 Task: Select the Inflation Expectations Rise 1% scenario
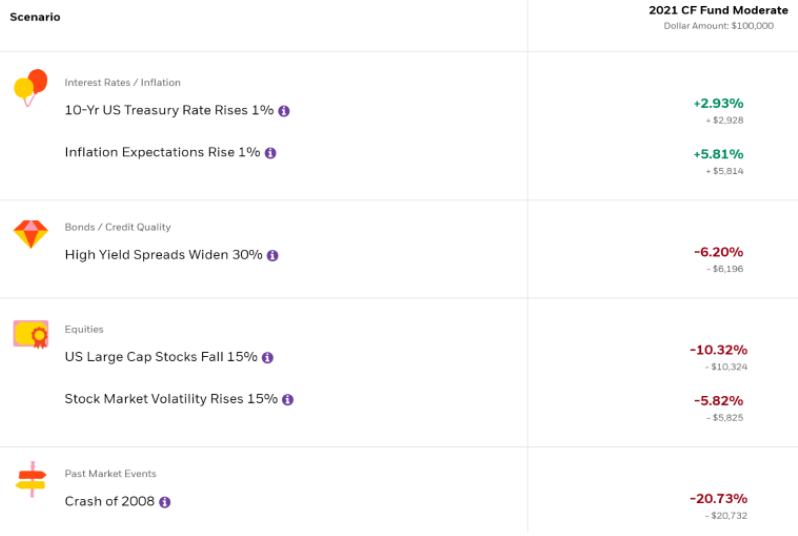coord(162,152)
